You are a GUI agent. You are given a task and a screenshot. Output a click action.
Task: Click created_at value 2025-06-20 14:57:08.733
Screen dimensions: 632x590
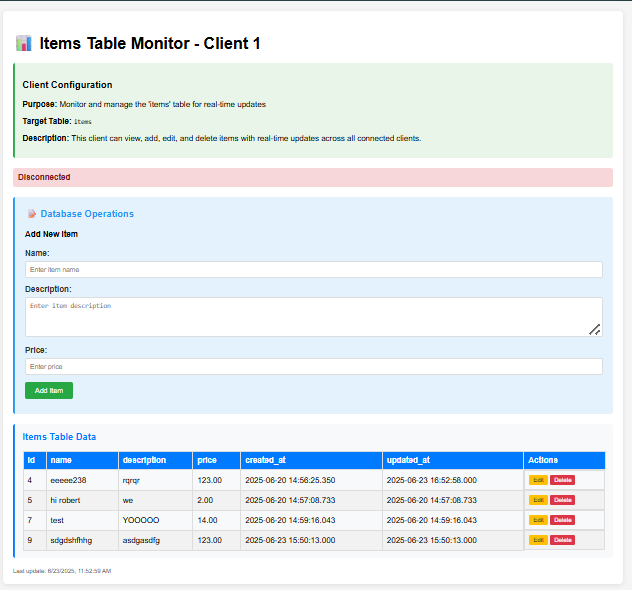tap(312, 500)
